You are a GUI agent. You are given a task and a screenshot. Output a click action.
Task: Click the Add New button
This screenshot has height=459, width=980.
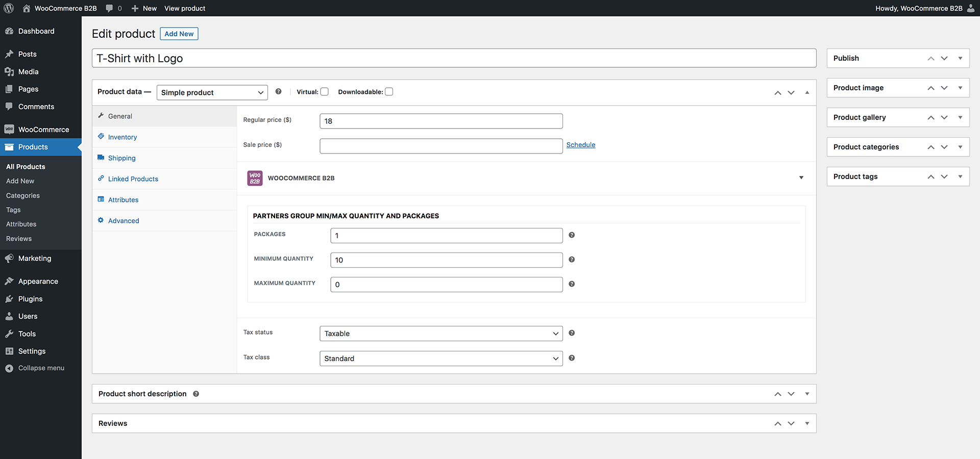pos(179,34)
